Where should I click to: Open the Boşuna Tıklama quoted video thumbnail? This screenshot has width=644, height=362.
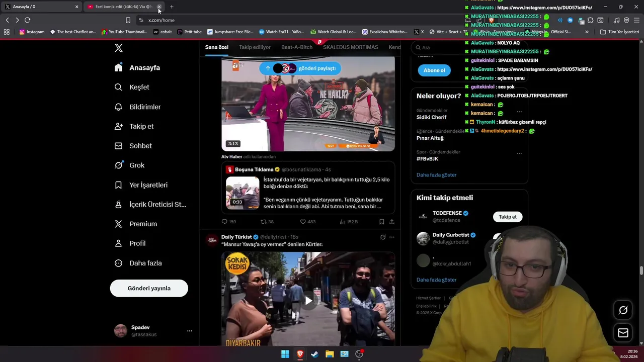(243, 193)
